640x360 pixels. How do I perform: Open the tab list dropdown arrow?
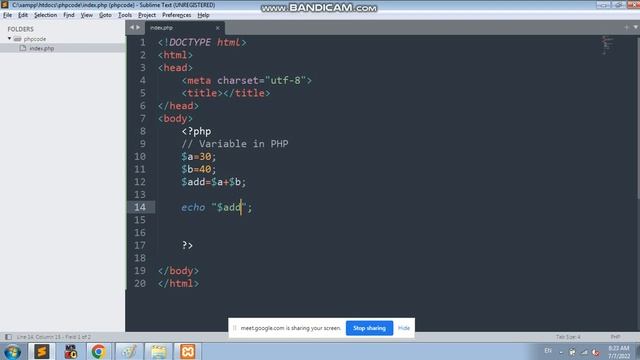pos(636,27)
